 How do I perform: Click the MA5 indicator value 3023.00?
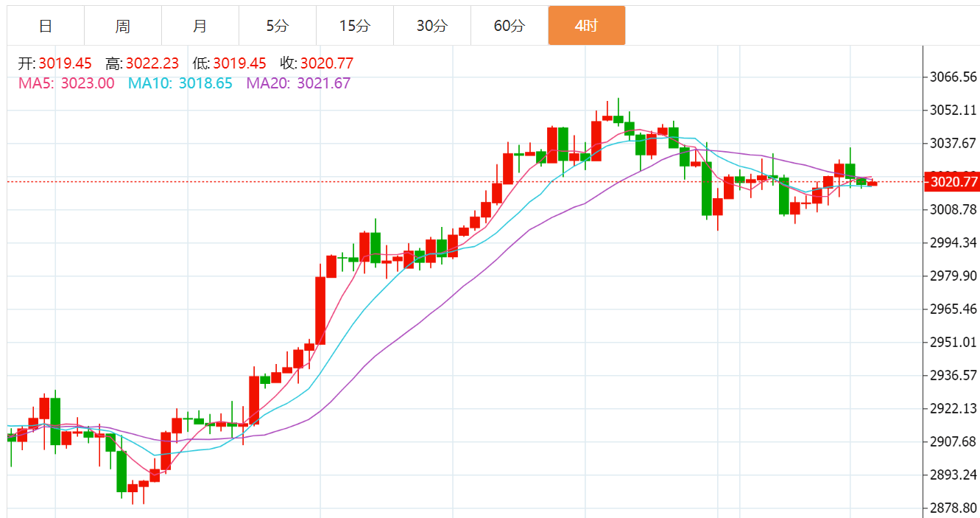coord(87,83)
